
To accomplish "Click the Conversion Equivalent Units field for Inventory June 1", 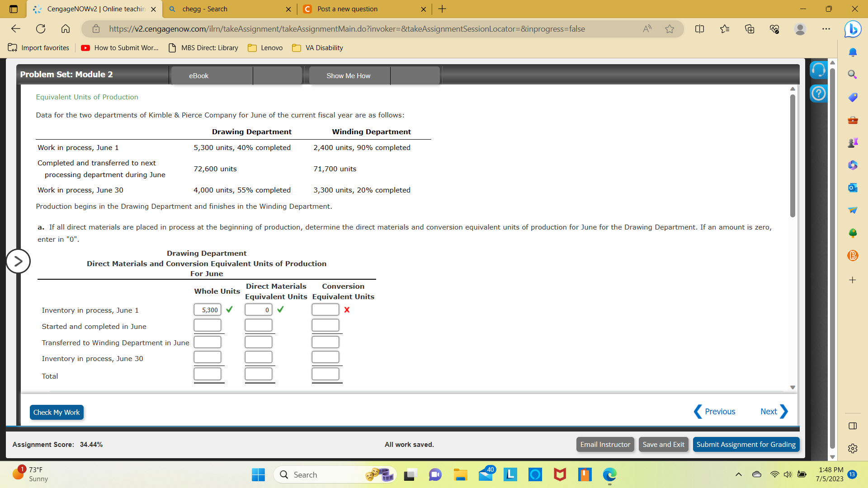I will point(325,309).
